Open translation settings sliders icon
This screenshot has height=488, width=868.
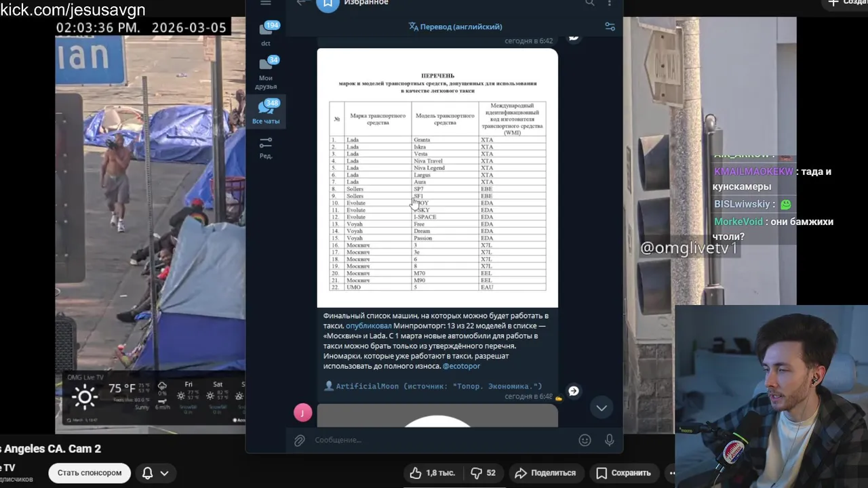point(610,26)
